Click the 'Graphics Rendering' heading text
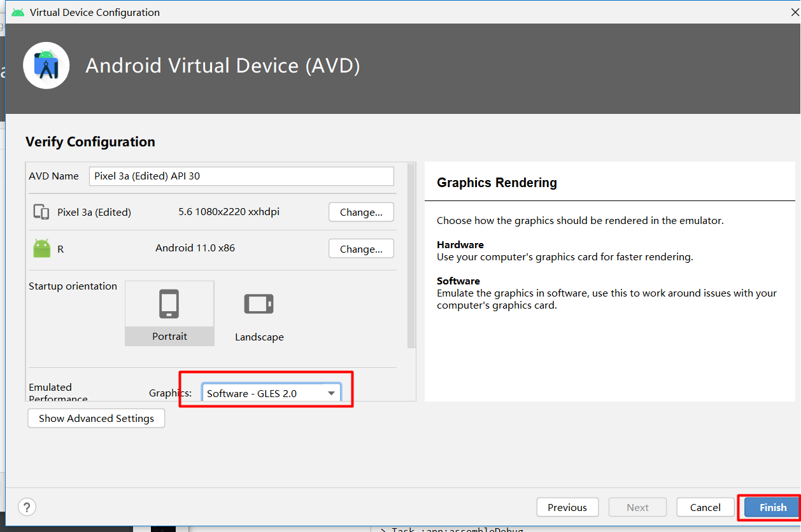801x532 pixels. coord(497,183)
